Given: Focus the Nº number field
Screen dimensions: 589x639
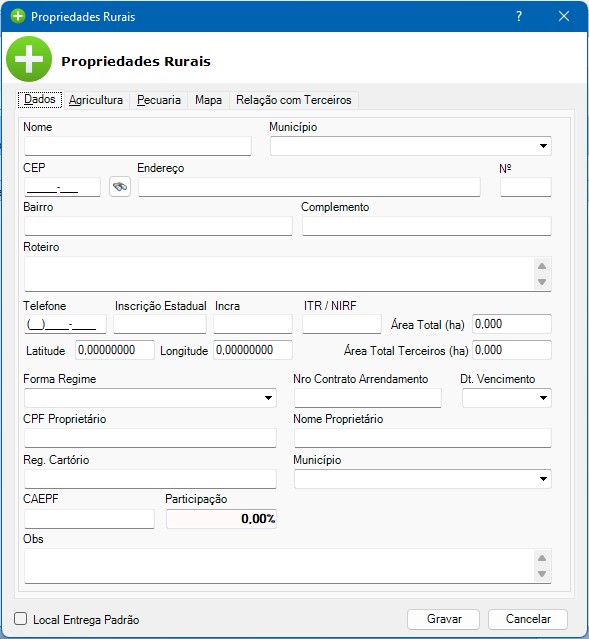Looking at the screenshot, I should point(526,187).
